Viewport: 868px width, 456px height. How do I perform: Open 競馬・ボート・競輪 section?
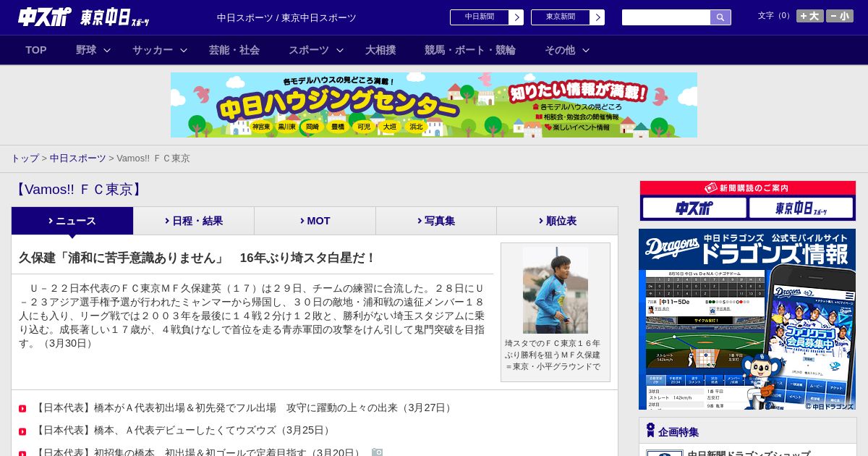point(470,50)
